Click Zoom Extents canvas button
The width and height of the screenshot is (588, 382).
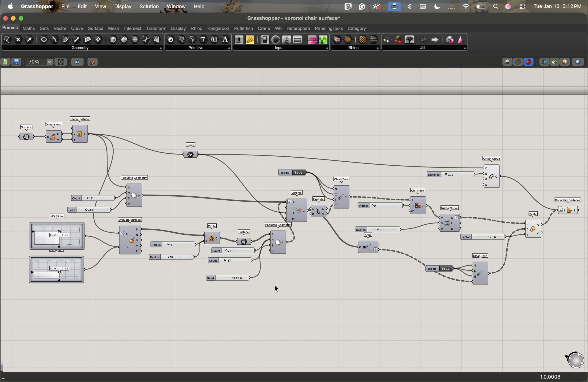point(60,62)
